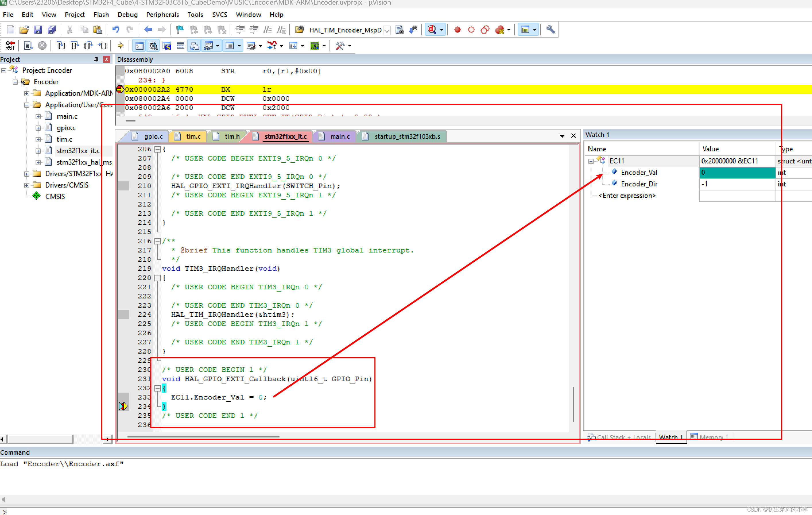Click the Start/Stop Debug Session icon
Image resolution: width=812 pixels, height=515 pixels.
click(432, 30)
